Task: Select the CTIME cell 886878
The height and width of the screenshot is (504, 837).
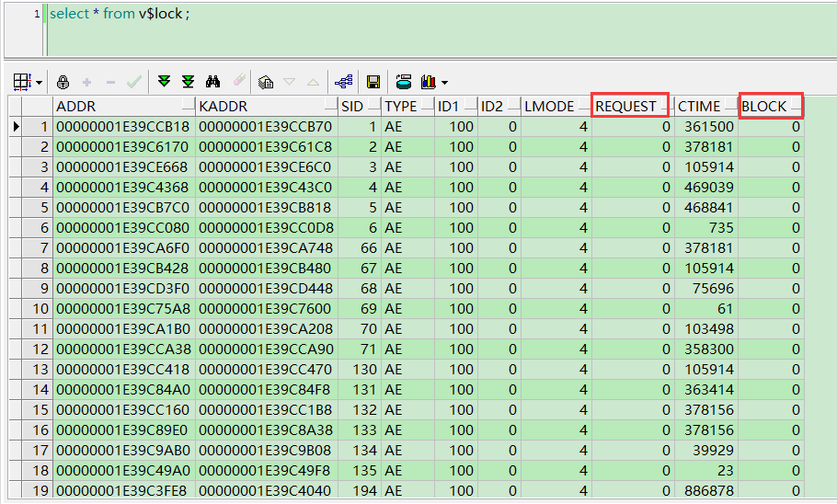Action: (x=705, y=491)
